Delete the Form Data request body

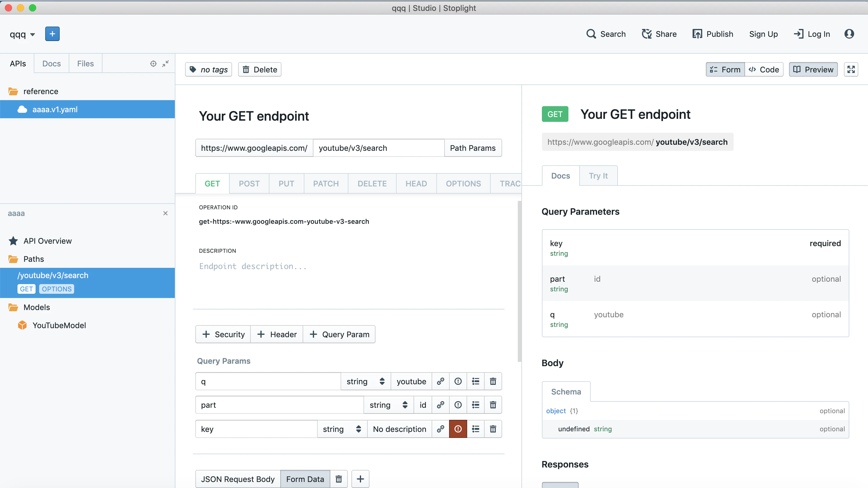tap(339, 479)
